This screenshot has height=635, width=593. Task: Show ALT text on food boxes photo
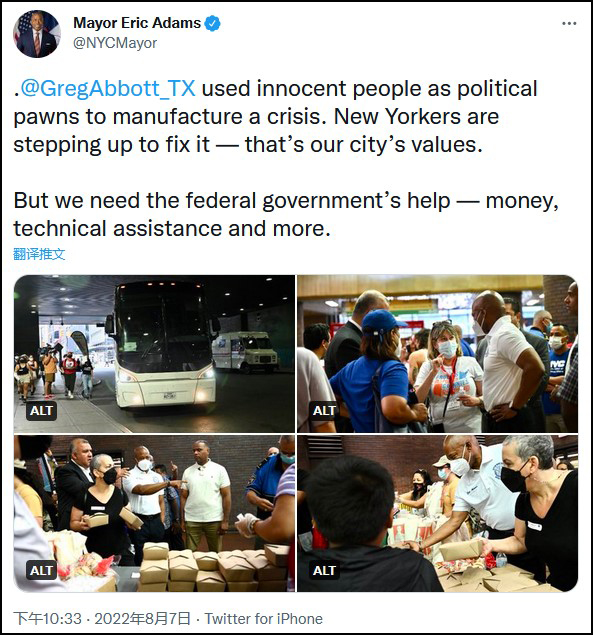(41, 570)
